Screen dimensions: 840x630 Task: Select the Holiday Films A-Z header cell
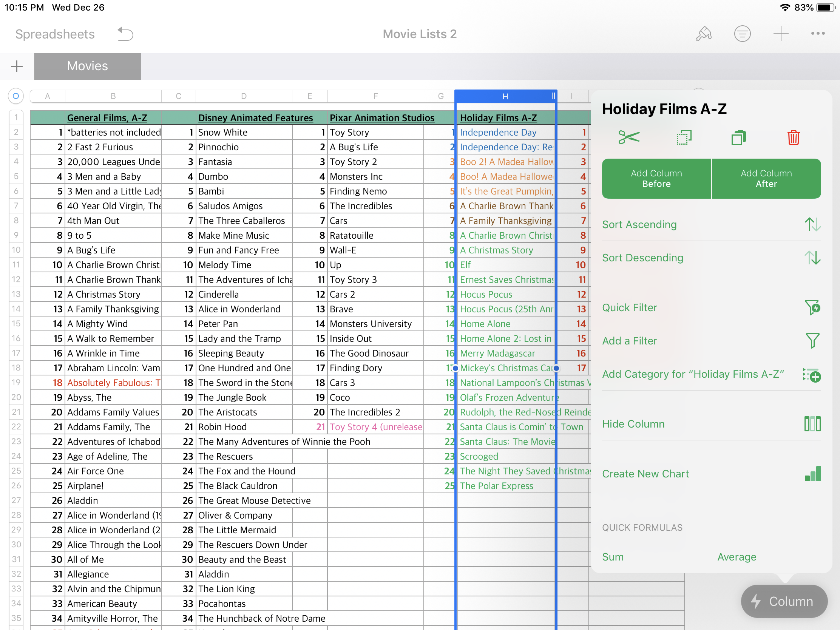click(x=506, y=118)
